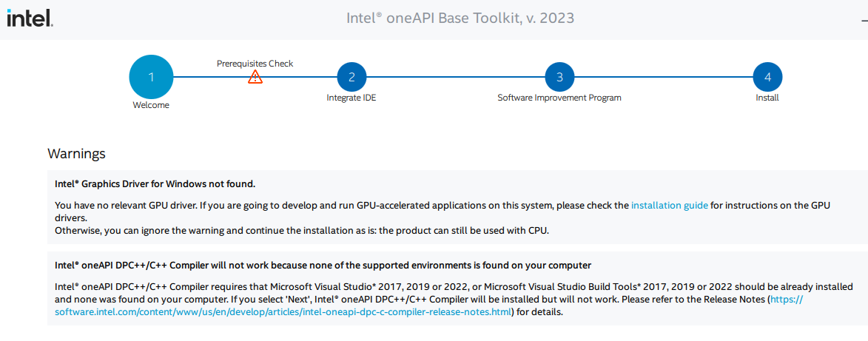Select the step 1 circle
This screenshot has width=868, height=341.
pos(151,77)
